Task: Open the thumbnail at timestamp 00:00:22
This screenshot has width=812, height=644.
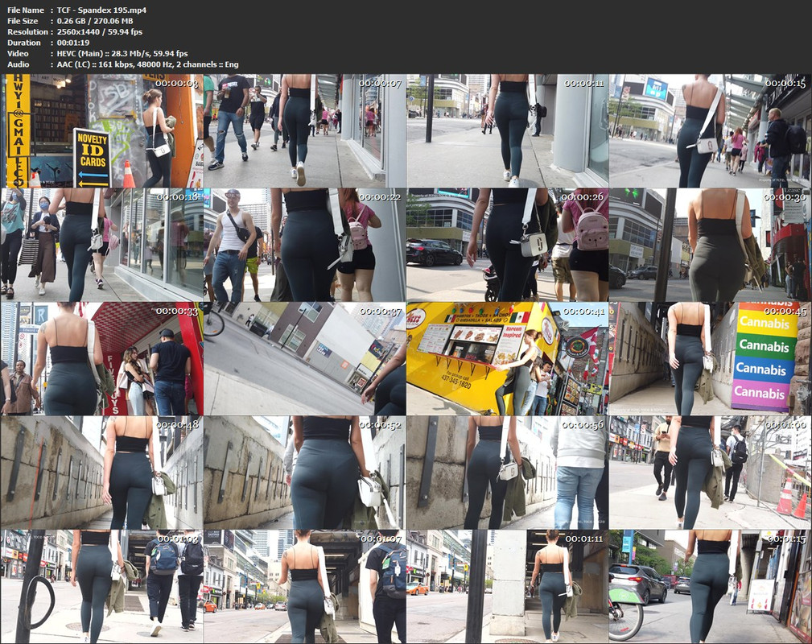Action: [304, 245]
